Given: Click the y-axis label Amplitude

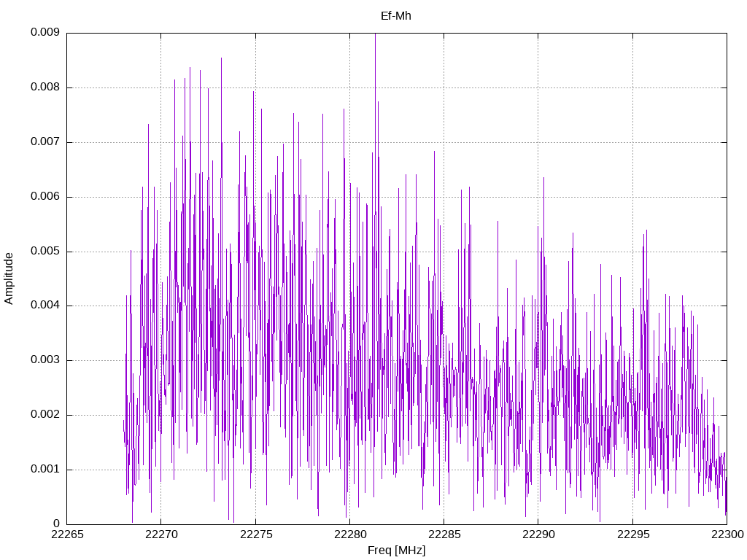Looking at the screenshot, I should click(x=9, y=279).
